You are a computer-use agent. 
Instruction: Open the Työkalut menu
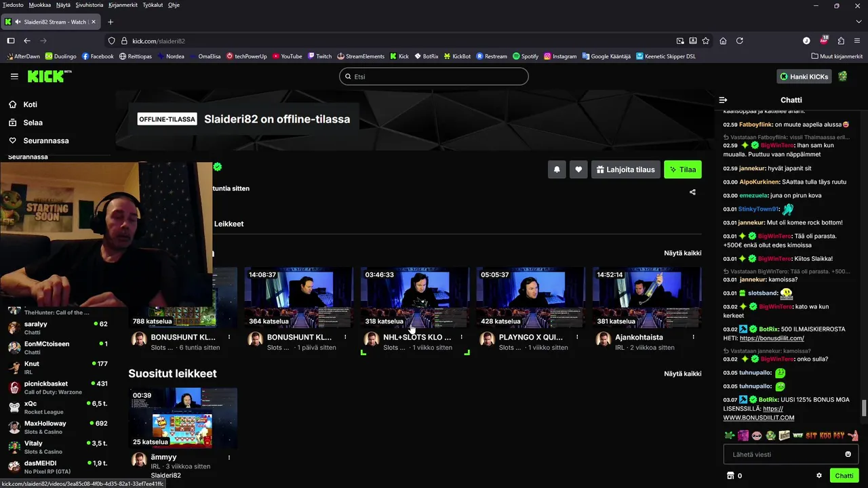pos(153,5)
